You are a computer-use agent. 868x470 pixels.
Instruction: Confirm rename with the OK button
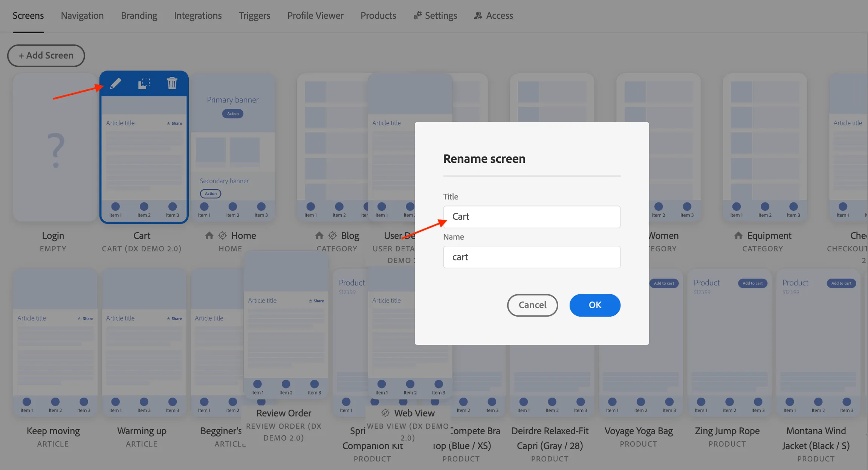tap(595, 305)
